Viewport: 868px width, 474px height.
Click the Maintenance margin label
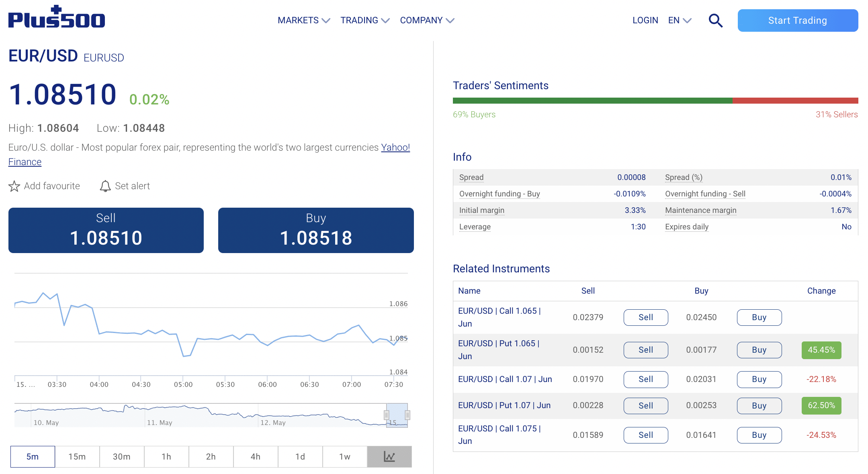[x=701, y=210]
